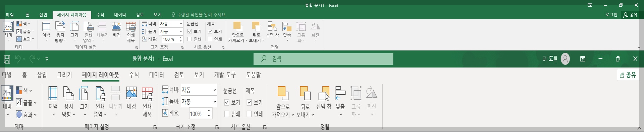This screenshot has width=644, height=132.
Task: Click 앞으로 가져오기 icon in upper ribbon
Action: click(237, 27)
